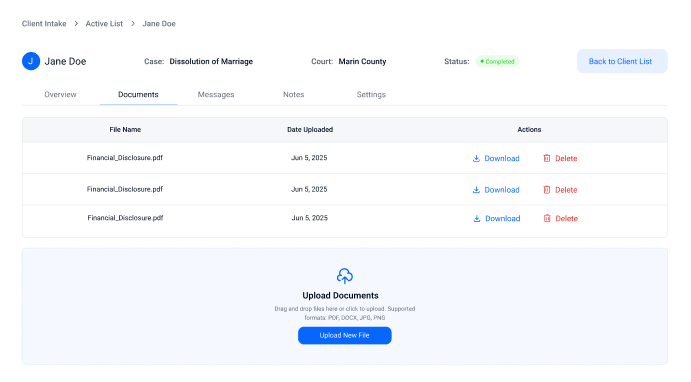Image resolution: width=691 pixels, height=382 pixels.
Task: Click download icon in first file row
Action: 476,158
